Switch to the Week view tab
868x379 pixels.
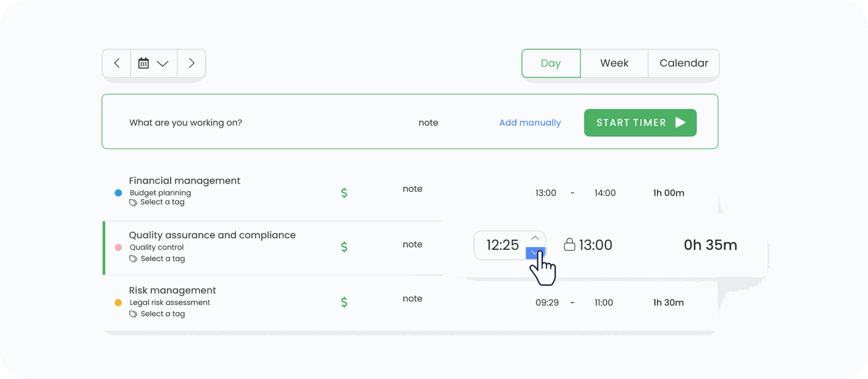pos(614,63)
